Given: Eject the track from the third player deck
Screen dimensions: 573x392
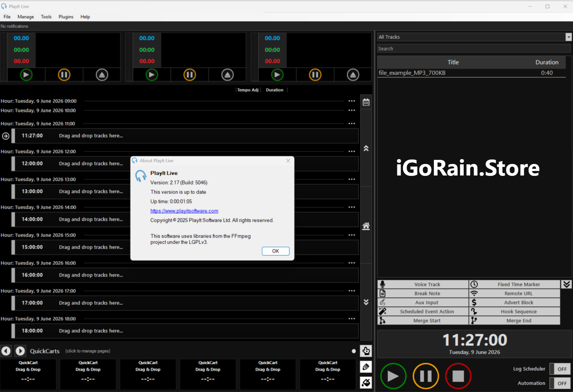Looking at the screenshot, I should (353, 75).
